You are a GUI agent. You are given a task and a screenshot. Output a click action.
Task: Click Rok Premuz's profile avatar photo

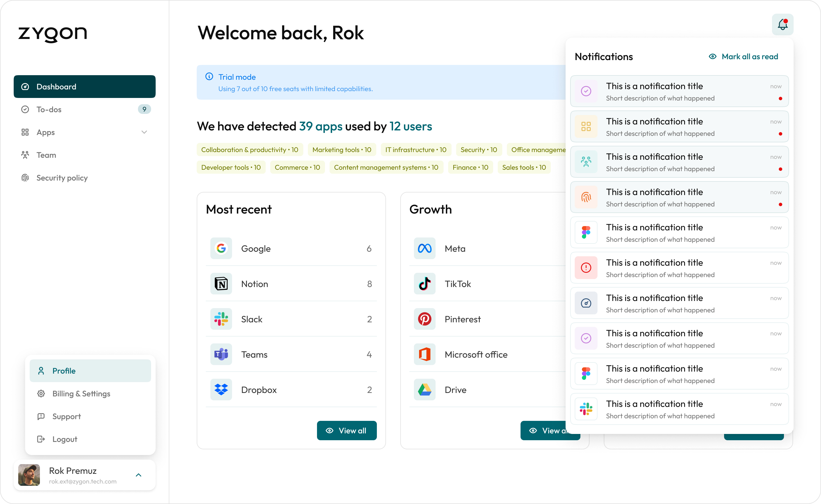tap(29, 475)
